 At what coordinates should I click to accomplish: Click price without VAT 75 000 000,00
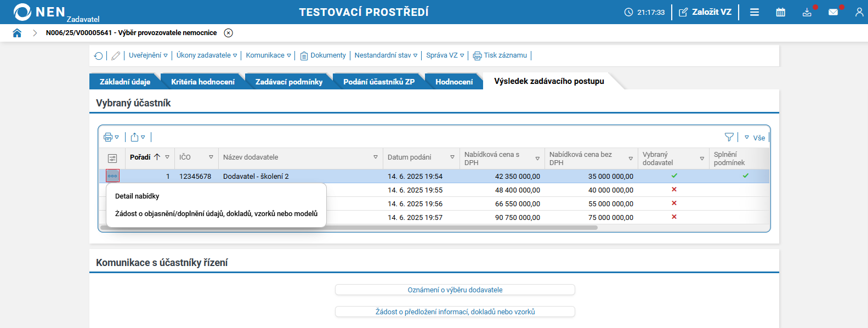[x=611, y=218]
